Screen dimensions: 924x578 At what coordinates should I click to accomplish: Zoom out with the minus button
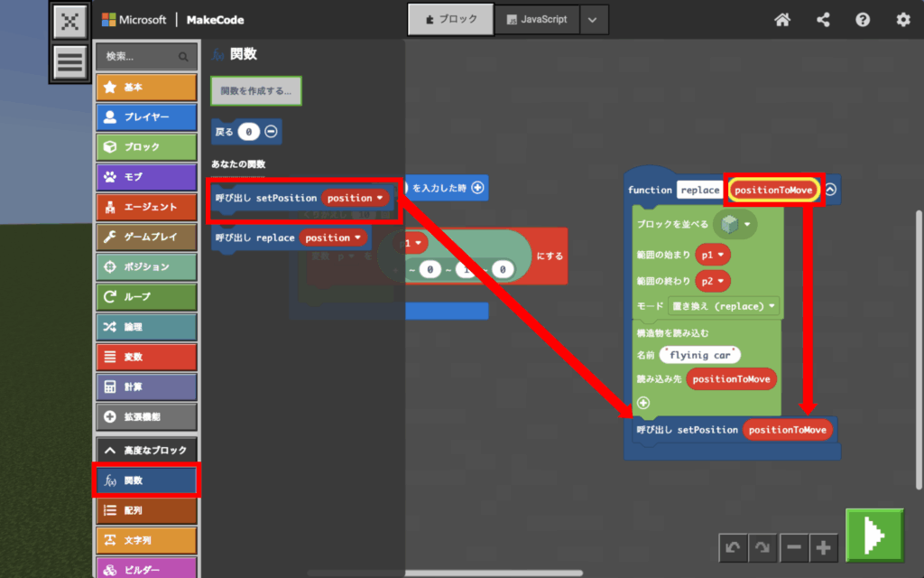pos(793,547)
